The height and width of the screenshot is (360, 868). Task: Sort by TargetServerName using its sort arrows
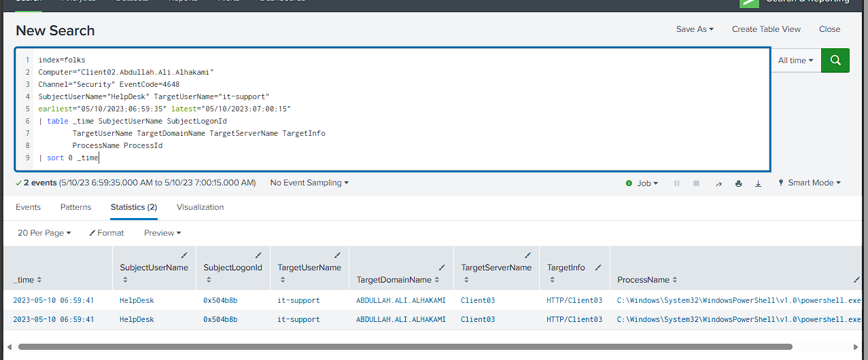[x=466, y=280]
